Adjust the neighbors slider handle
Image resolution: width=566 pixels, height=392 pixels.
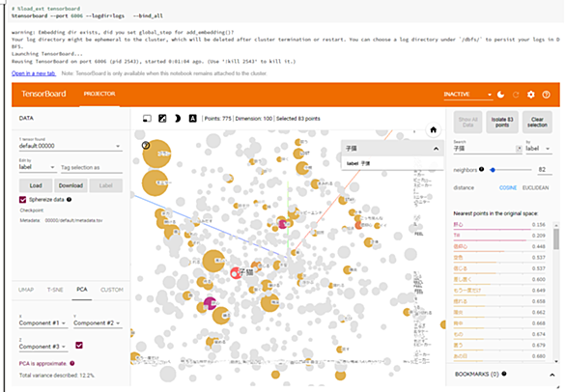[x=493, y=170]
